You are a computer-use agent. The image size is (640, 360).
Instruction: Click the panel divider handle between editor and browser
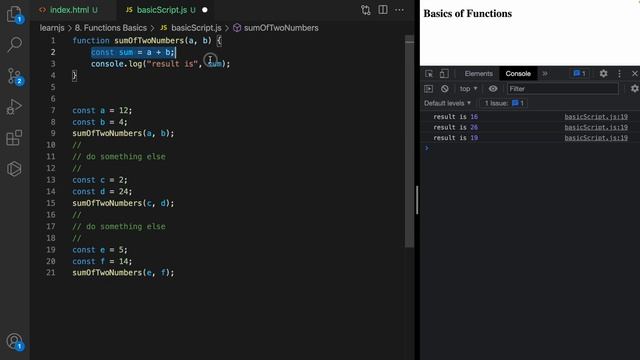click(417, 200)
